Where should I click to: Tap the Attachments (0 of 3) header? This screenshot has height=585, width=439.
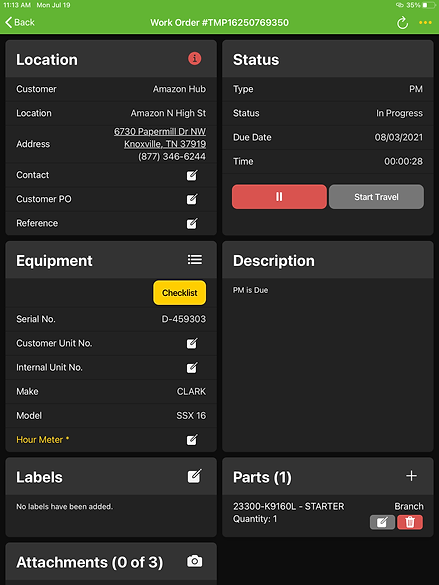90,562
